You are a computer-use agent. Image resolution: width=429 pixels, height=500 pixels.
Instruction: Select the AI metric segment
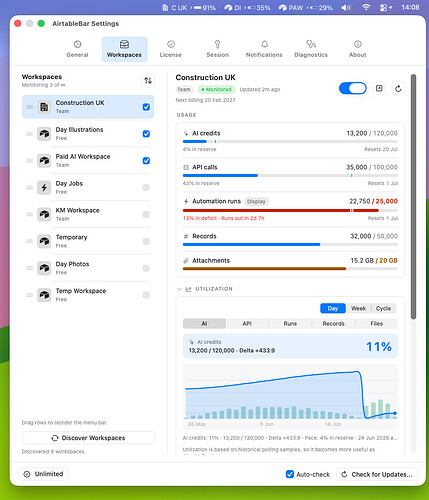(204, 323)
